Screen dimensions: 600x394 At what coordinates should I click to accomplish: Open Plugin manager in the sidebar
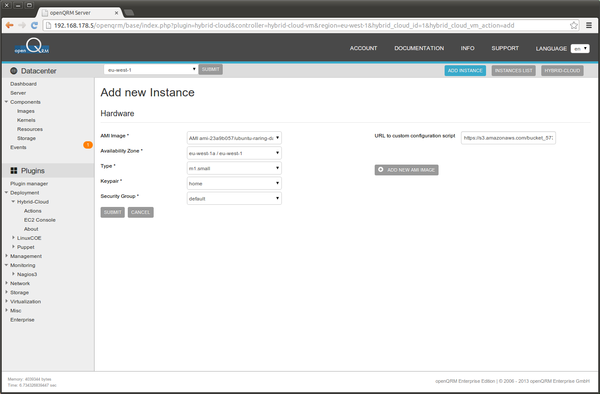click(29, 184)
